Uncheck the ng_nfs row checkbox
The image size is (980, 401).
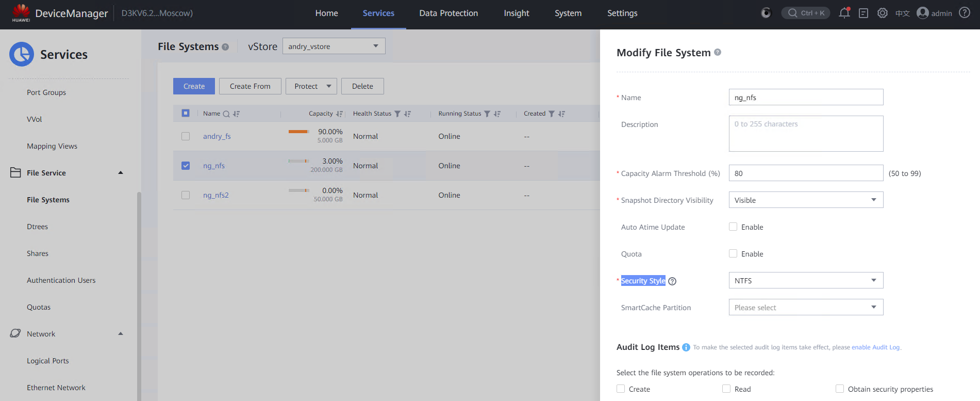pos(186,166)
